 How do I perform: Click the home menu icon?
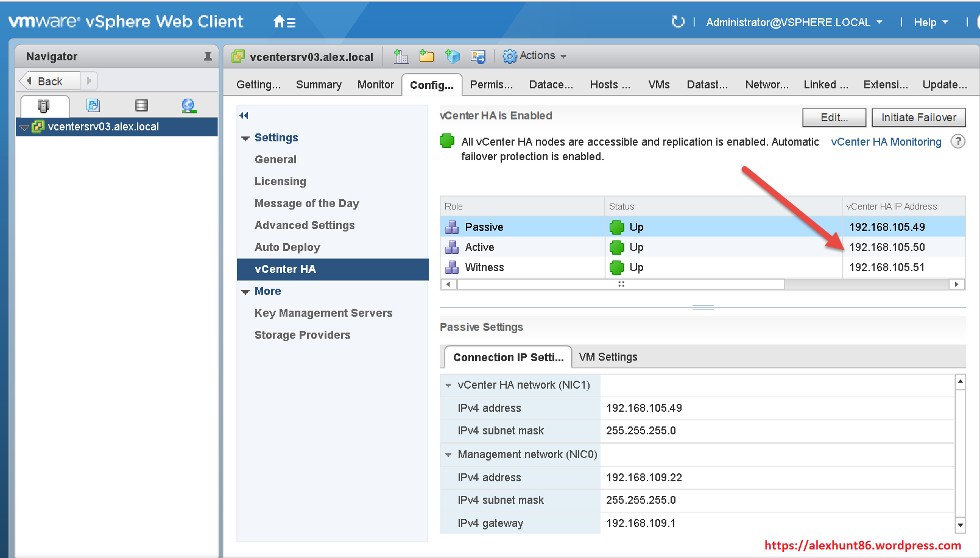[284, 23]
